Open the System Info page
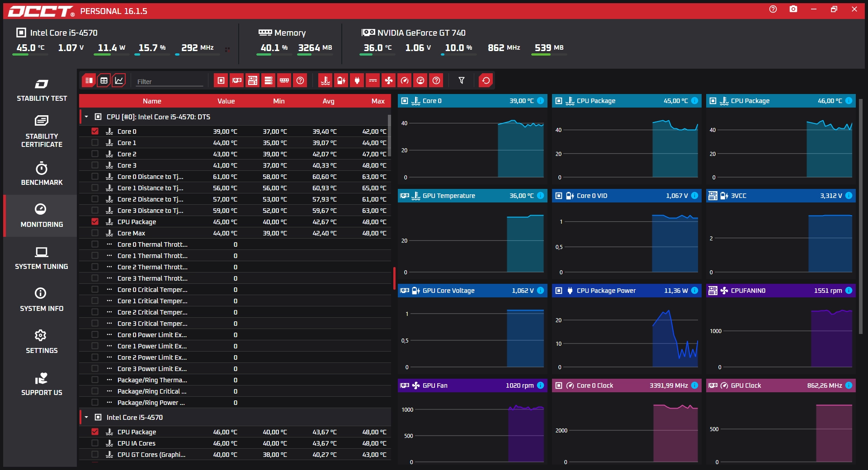This screenshot has height=470, width=868. (42, 300)
